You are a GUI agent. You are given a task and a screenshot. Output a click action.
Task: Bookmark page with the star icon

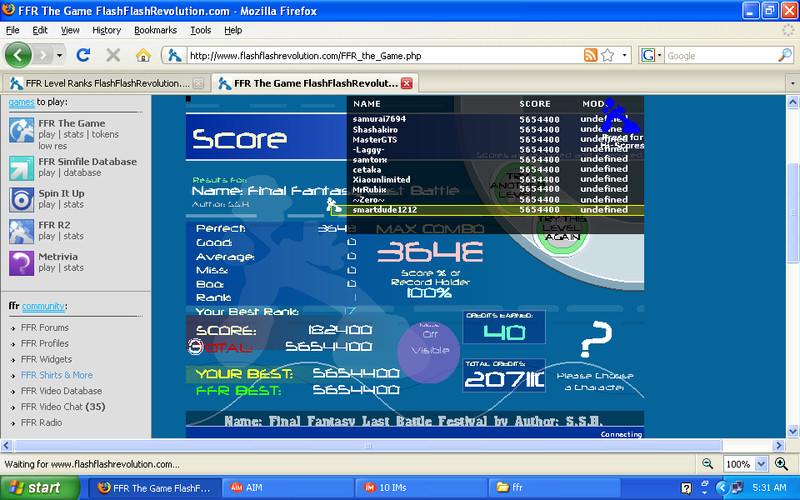coord(608,55)
